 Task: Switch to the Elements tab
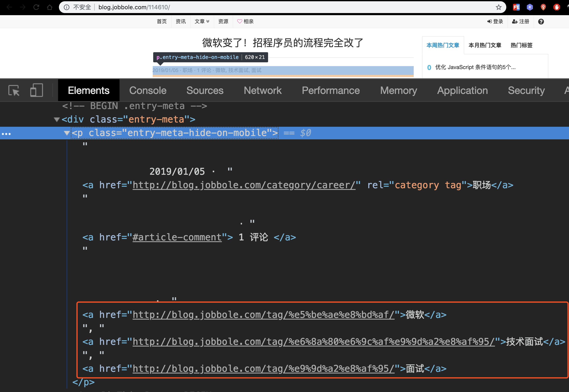coord(89,90)
